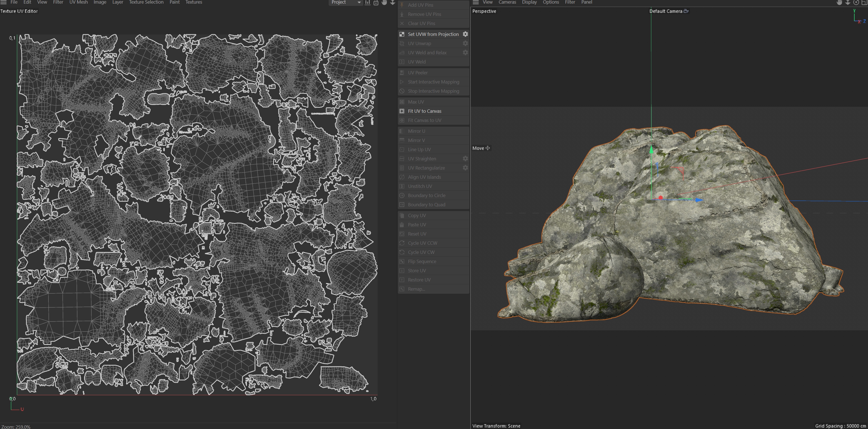This screenshot has height=429, width=868.
Task: Click the viewport dolly zoom arrow icon
Action: (x=847, y=2)
